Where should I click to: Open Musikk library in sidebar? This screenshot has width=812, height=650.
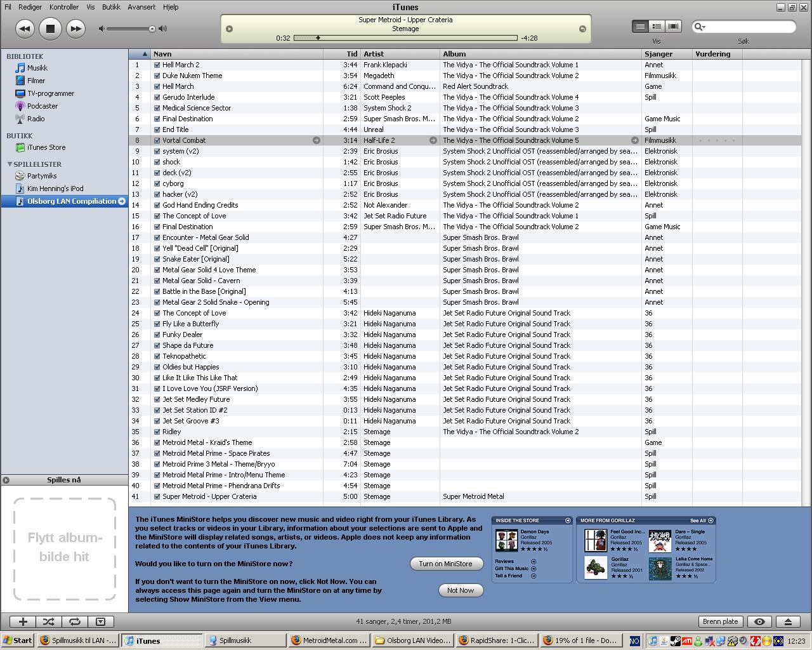click(37, 68)
